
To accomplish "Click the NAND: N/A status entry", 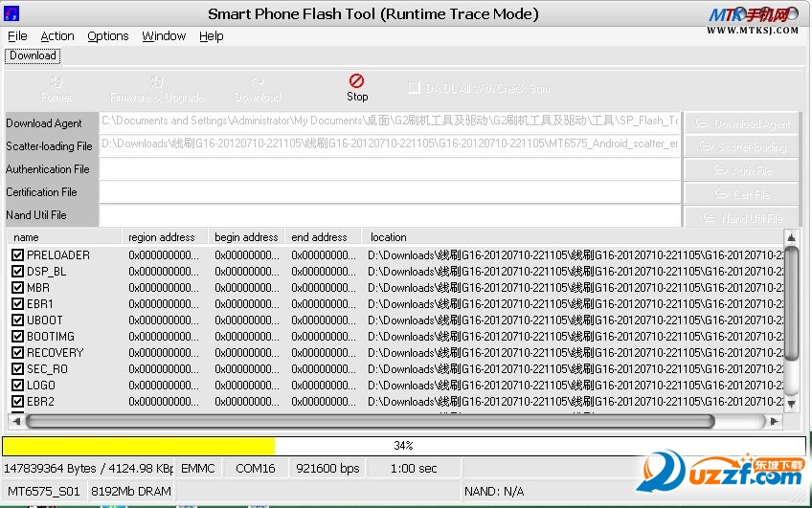I will [x=494, y=491].
